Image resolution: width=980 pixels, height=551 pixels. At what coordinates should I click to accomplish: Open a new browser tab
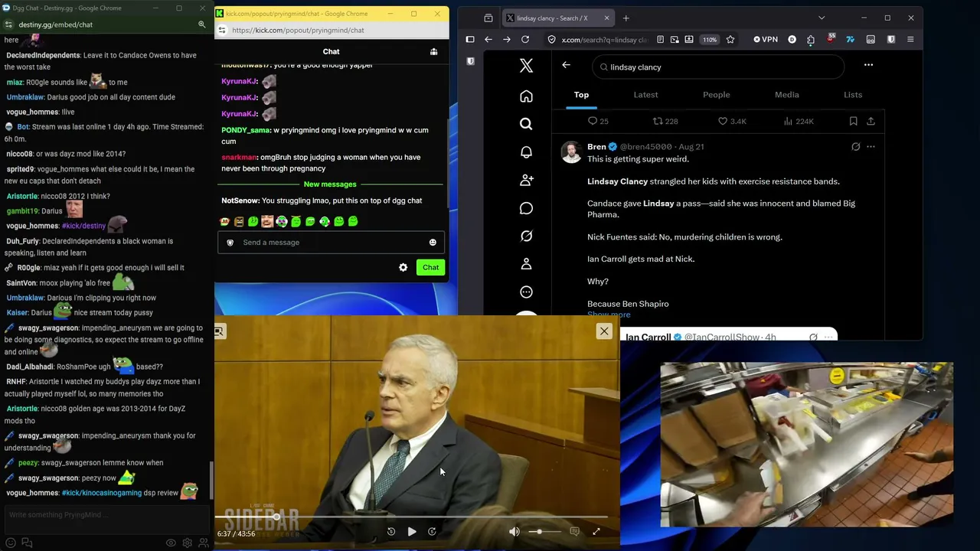(626, 18)
